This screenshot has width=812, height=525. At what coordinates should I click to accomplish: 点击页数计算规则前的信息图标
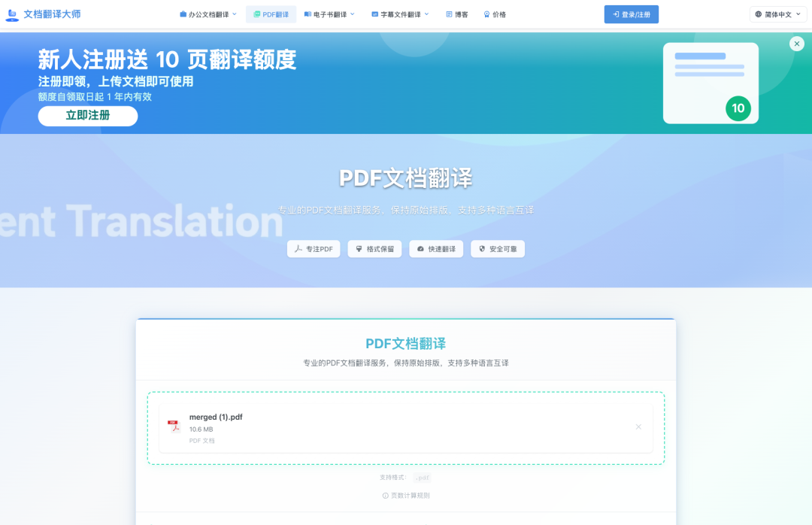point(385,496)
